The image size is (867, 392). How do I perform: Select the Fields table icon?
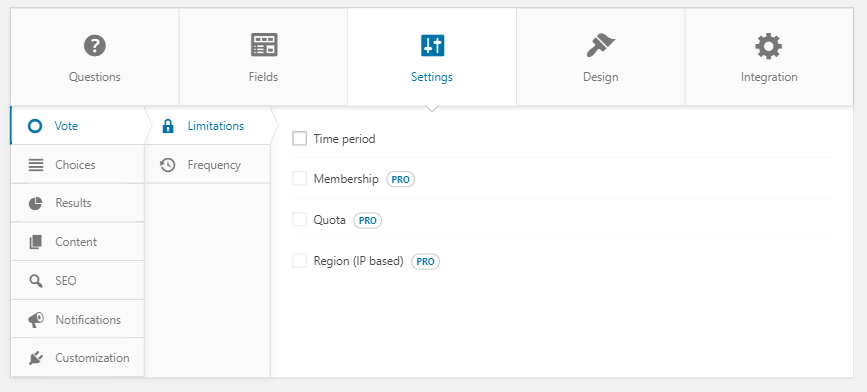coord(264,45)
